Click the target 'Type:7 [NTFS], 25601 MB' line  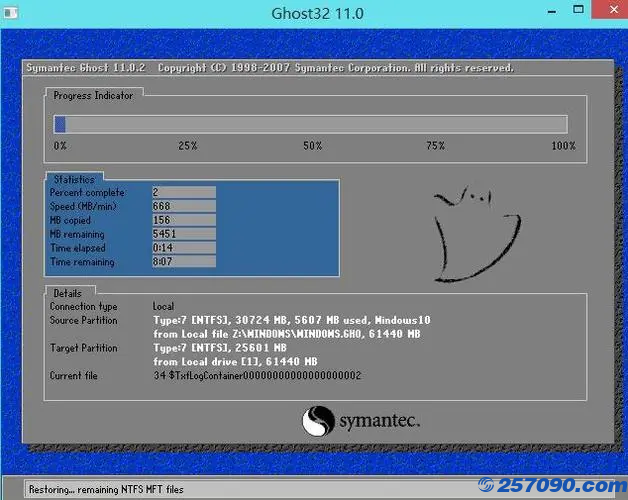click(x=220, y=348)
